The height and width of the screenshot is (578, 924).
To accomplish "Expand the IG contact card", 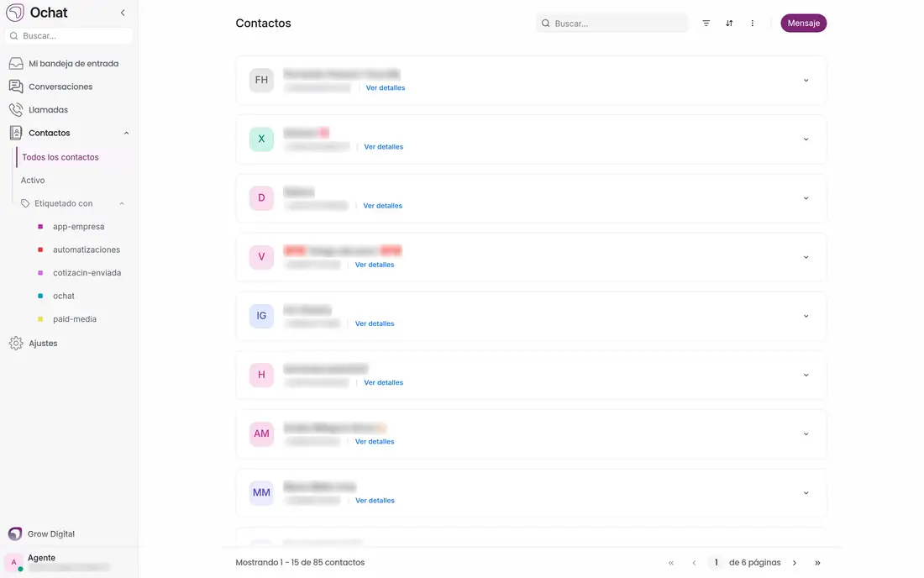I will [x=806, y=316].
